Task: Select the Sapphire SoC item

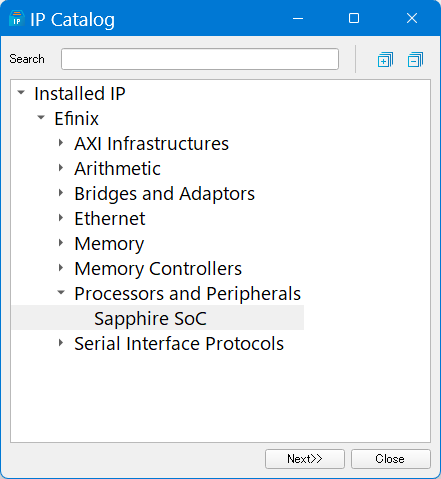Action: 150,318
